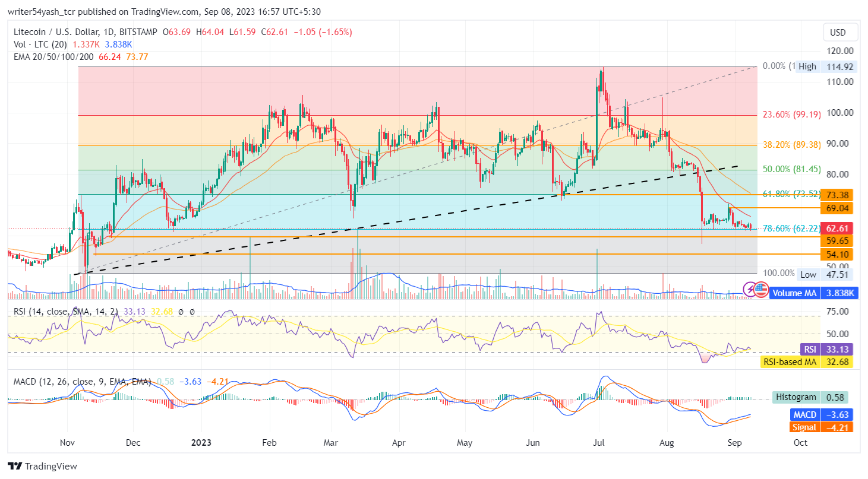
Task: Click the Oct marker on the time axis
Action: click(800, 443)
